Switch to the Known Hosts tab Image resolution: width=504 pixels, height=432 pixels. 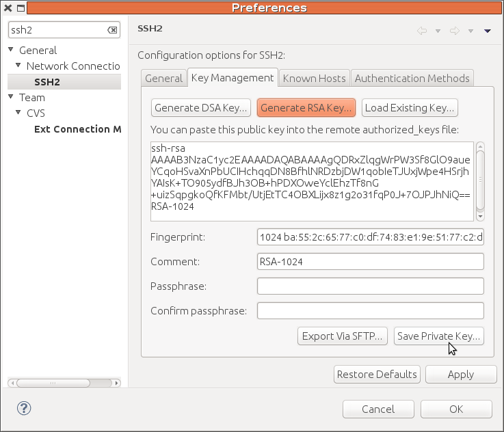(314, 79)
